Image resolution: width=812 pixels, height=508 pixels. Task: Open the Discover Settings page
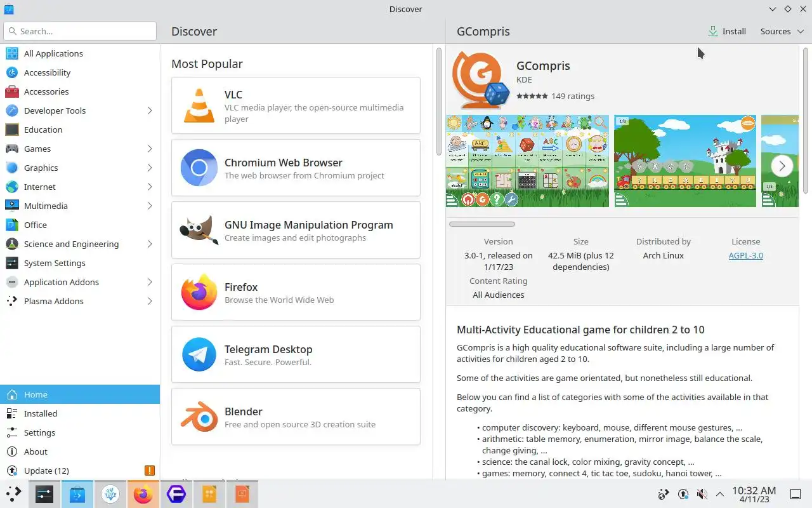pyautogui.click(x=80, y=432)
